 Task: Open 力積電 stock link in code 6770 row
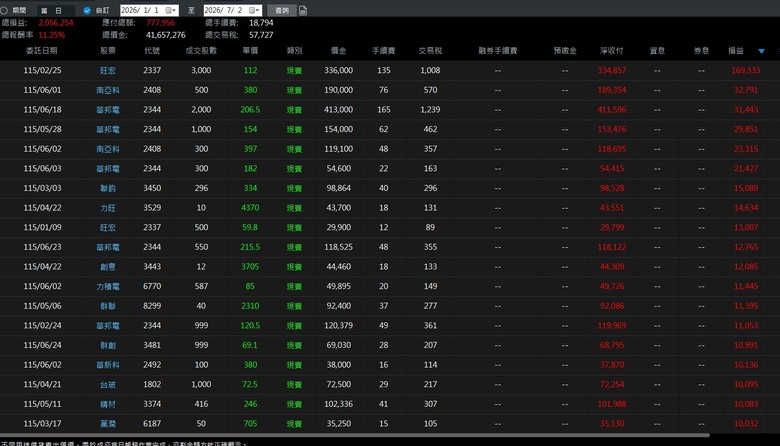click(x=108, y=286)
